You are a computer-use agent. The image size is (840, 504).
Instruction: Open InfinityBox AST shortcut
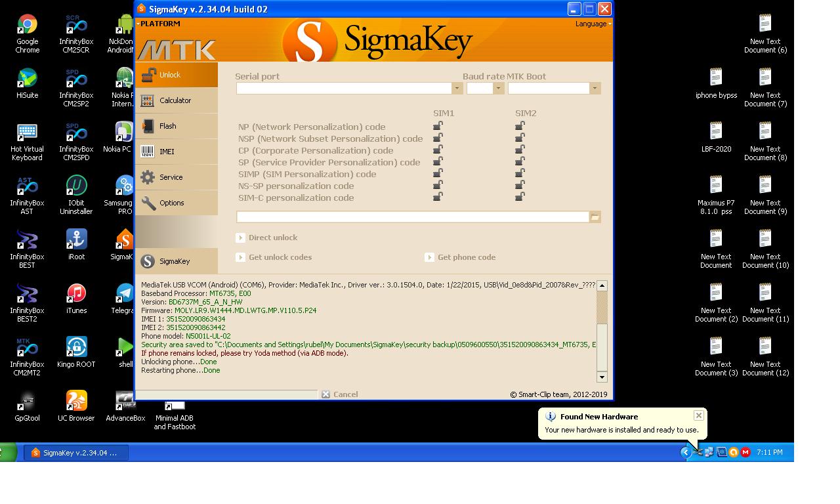tap(28, 195)
